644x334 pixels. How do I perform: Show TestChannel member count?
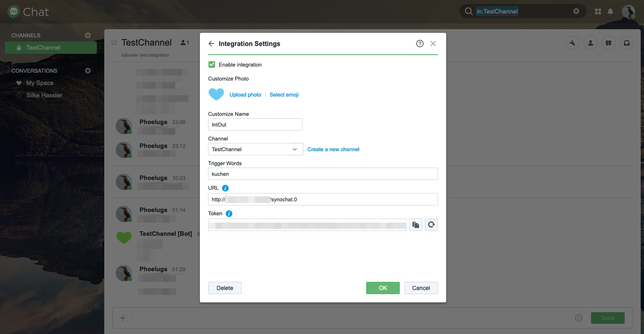point(185,42)
